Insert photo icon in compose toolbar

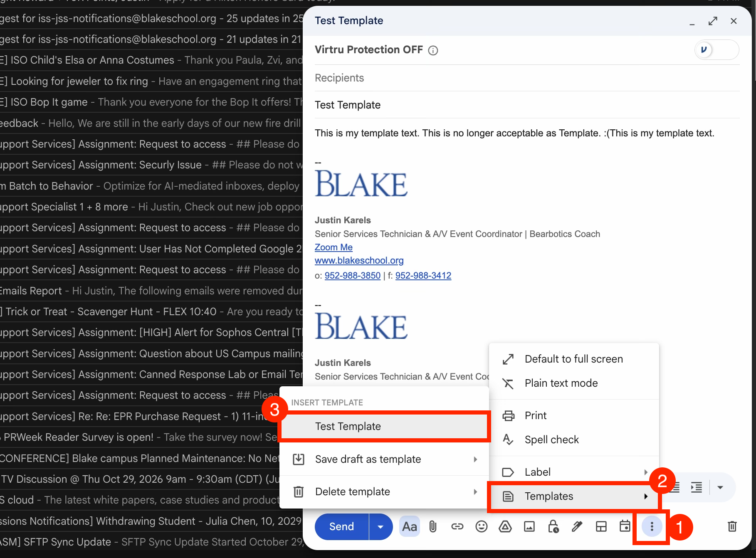[529, 527]
